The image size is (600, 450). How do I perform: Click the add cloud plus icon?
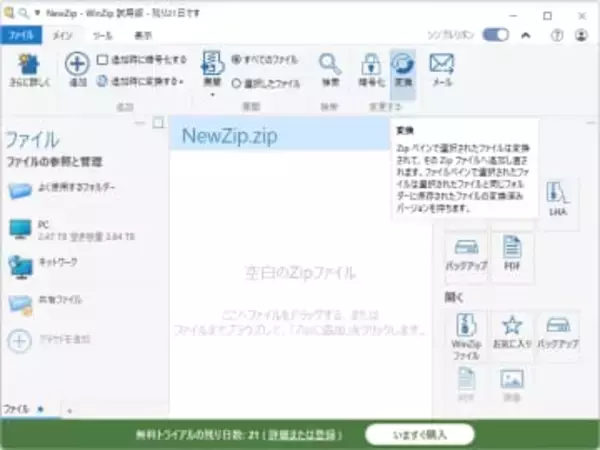click(19, 341)
